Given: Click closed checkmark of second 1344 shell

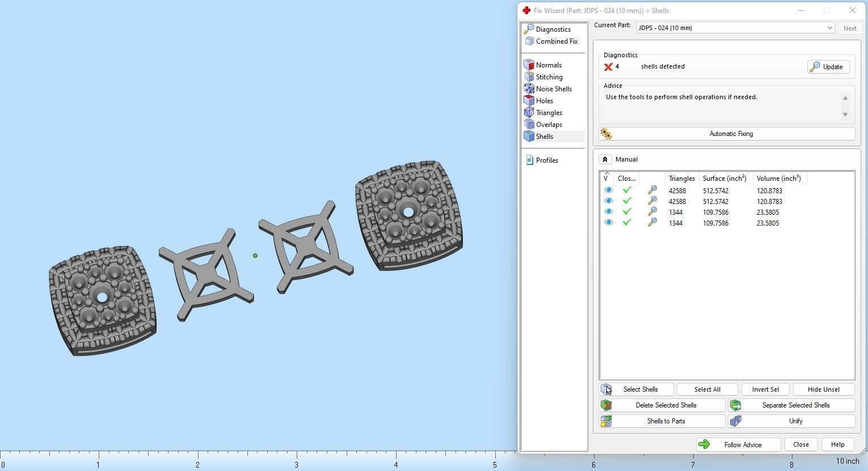Looking at the screenshot, I should tap(627, 223).
